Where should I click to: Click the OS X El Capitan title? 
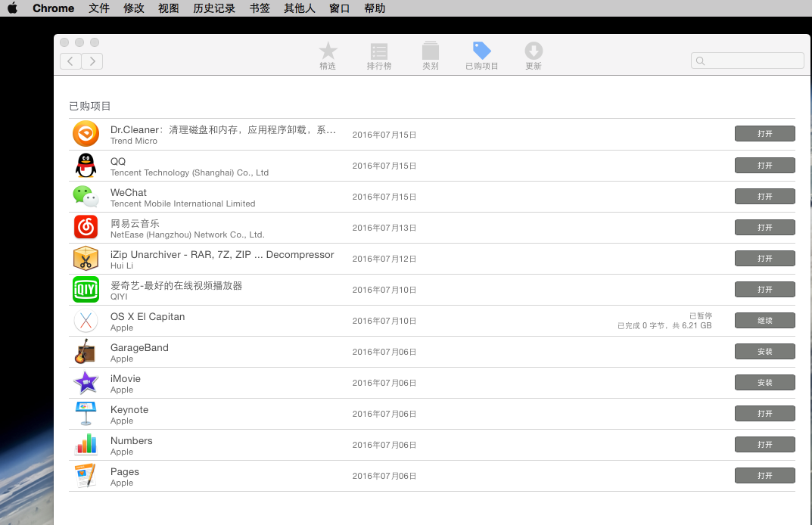click(148, 316)
